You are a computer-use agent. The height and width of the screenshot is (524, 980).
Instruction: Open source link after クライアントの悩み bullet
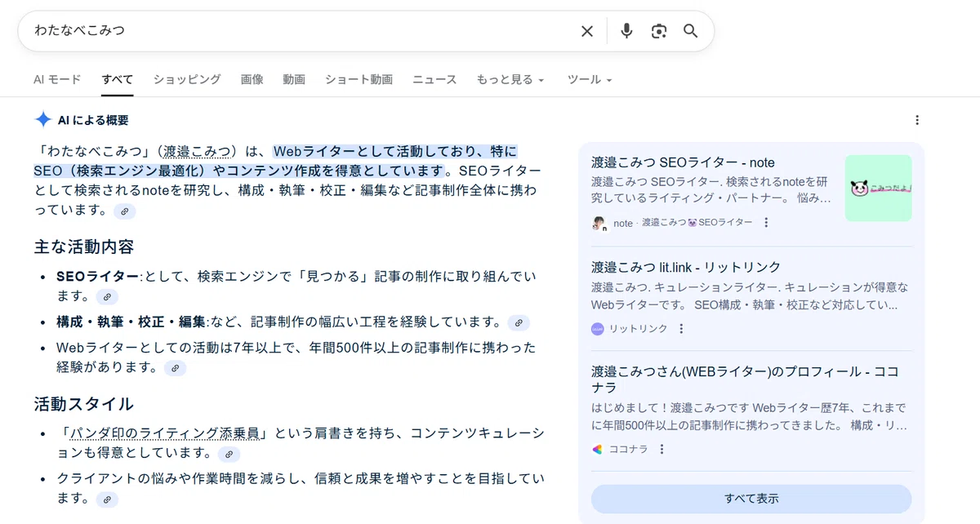point(107,500)
